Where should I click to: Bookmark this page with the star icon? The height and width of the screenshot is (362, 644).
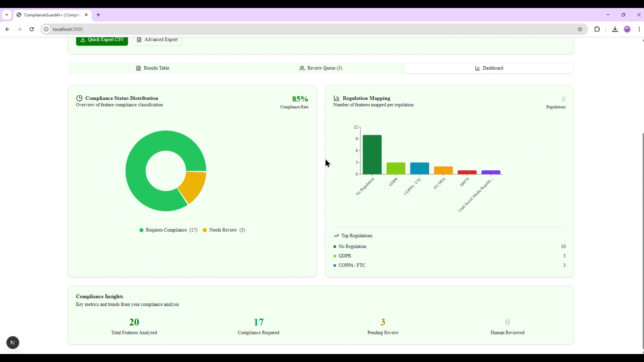point(580,29)
